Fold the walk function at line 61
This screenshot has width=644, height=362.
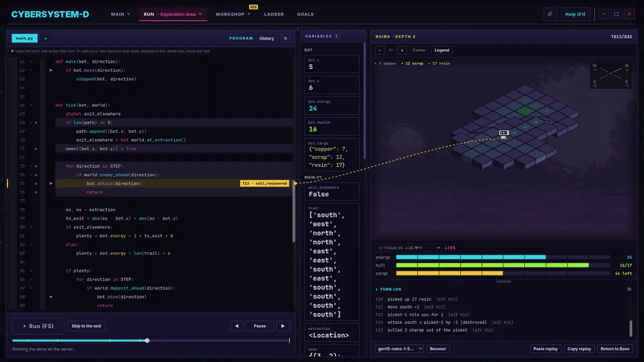[x=31, y=62]
